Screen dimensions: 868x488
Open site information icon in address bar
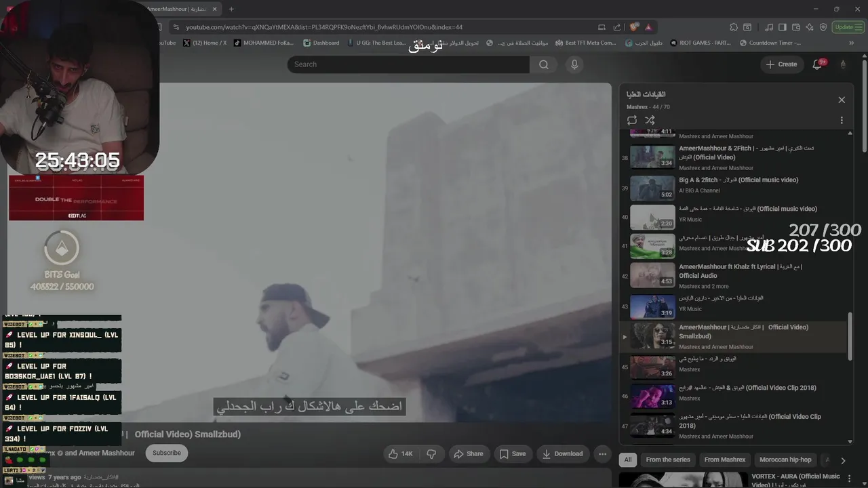tap(176, 27)
